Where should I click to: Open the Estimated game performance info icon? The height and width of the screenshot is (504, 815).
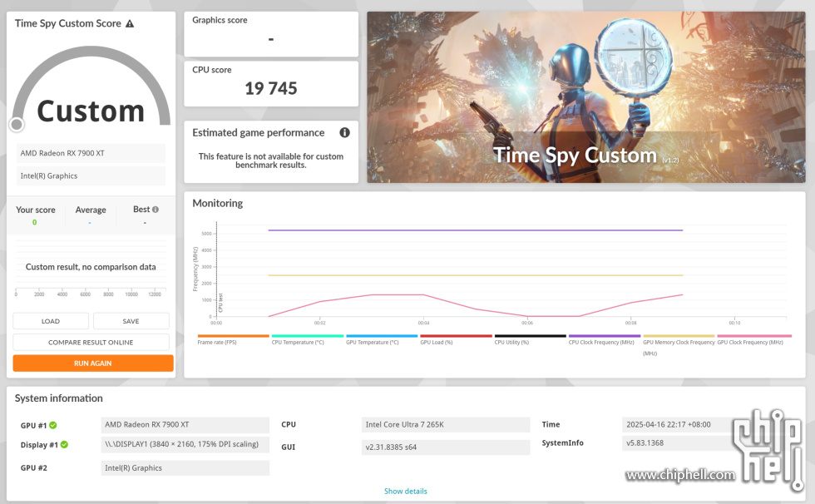[344, 132]
